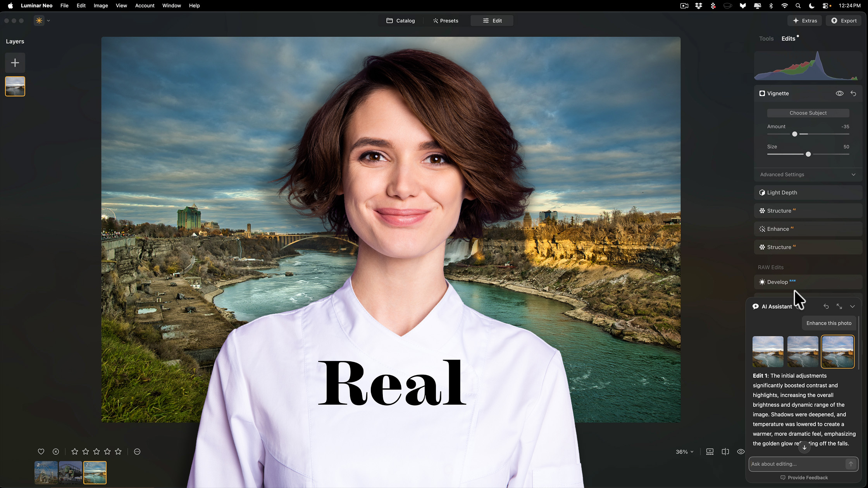Click the undo arrow in AI Assistant panel
The image size is (868, 488).
826,306
